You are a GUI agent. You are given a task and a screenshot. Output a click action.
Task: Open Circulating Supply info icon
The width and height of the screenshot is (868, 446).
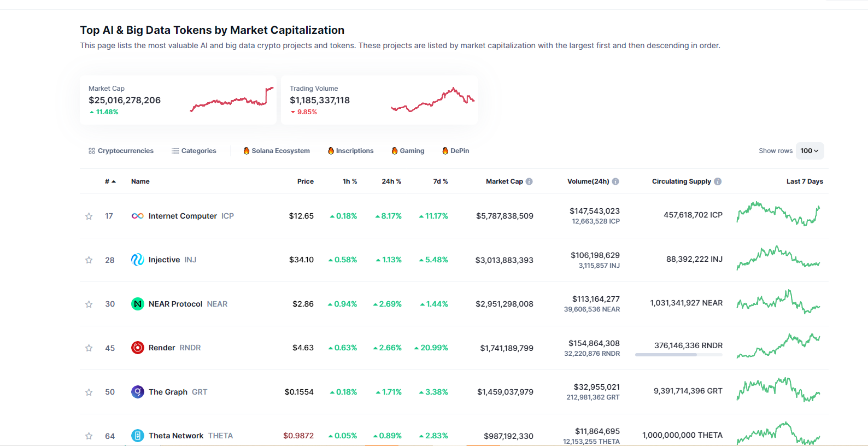(x=718, y=181)
